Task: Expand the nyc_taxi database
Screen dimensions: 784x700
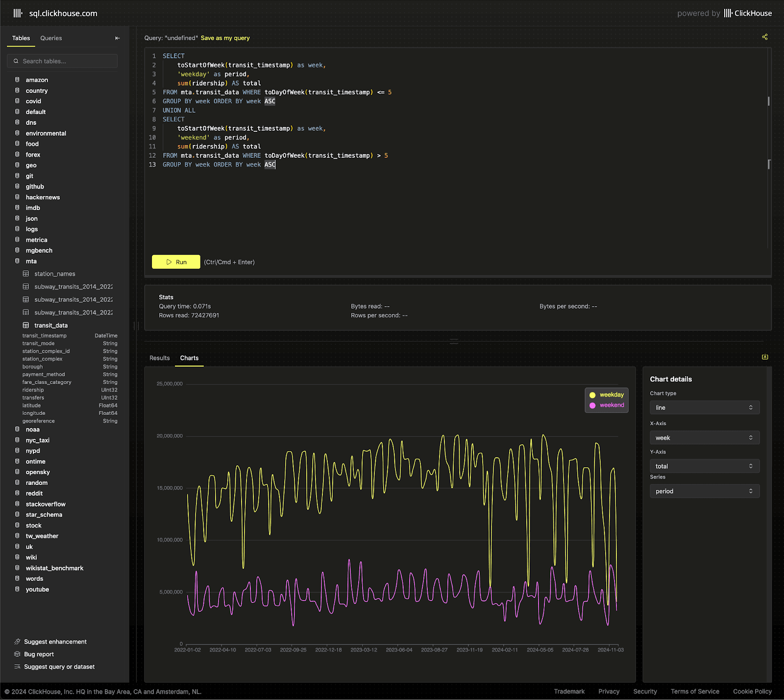Action: (37, 440)
